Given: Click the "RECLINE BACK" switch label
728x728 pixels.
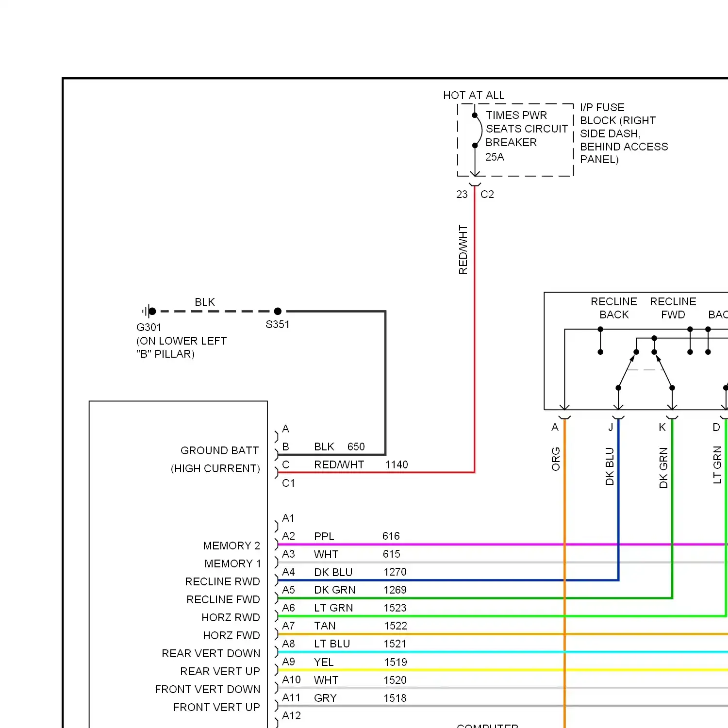Looking at the screenshot, I should pos(614,308).
